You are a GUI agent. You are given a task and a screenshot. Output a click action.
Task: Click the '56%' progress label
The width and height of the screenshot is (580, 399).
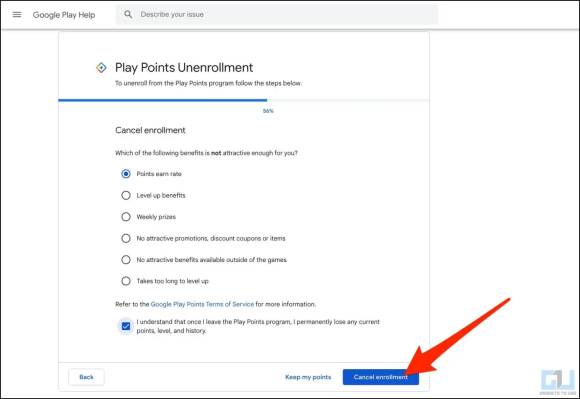pyautogui.click(x=268, y=111)
